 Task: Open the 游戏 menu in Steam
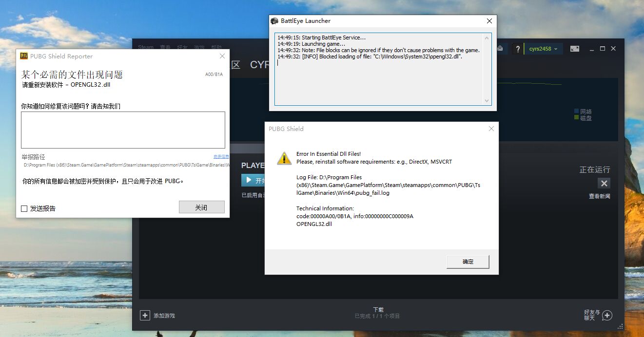[x=199, y=47]
